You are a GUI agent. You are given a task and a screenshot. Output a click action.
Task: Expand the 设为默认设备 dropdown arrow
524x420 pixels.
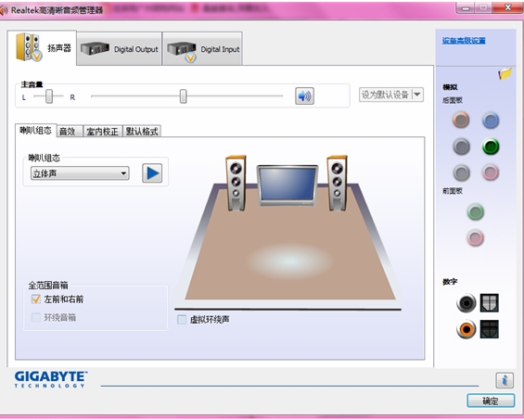pos(417,95)
